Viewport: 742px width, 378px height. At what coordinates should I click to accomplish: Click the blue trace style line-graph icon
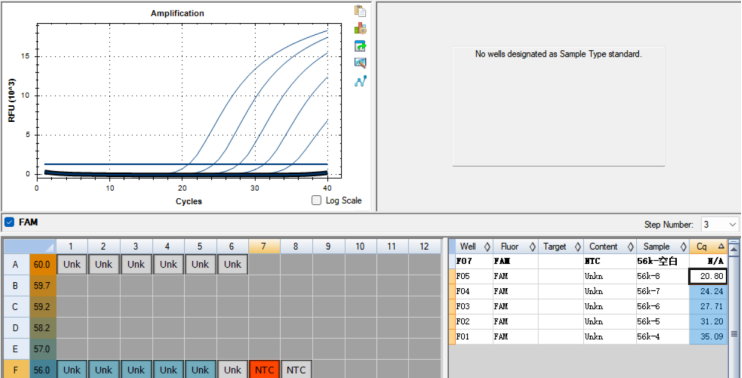360,81
